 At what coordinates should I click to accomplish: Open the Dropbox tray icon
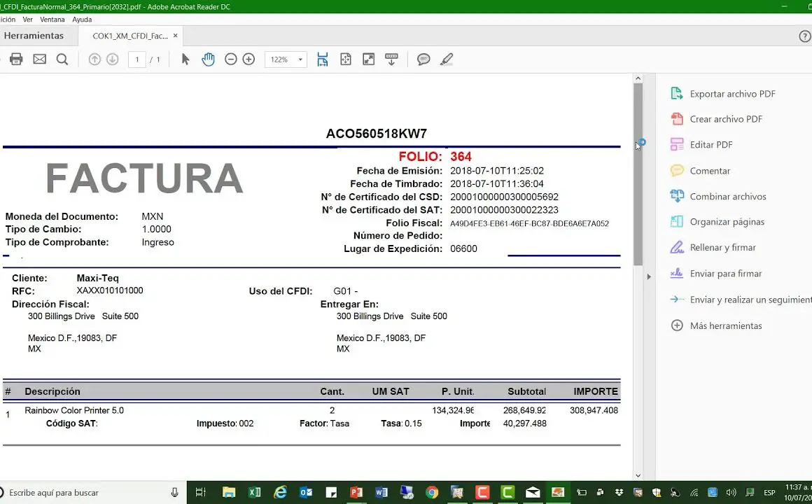(x=619, y=493)
